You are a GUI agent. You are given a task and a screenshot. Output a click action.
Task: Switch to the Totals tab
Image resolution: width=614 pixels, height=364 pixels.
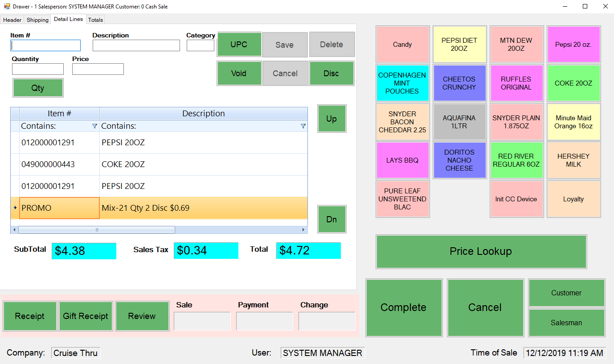[95, 20]
